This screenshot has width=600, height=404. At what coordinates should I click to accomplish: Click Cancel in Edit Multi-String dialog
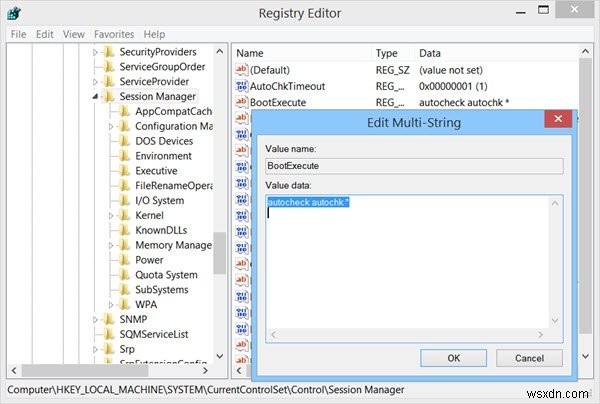(x=529, y=358)
